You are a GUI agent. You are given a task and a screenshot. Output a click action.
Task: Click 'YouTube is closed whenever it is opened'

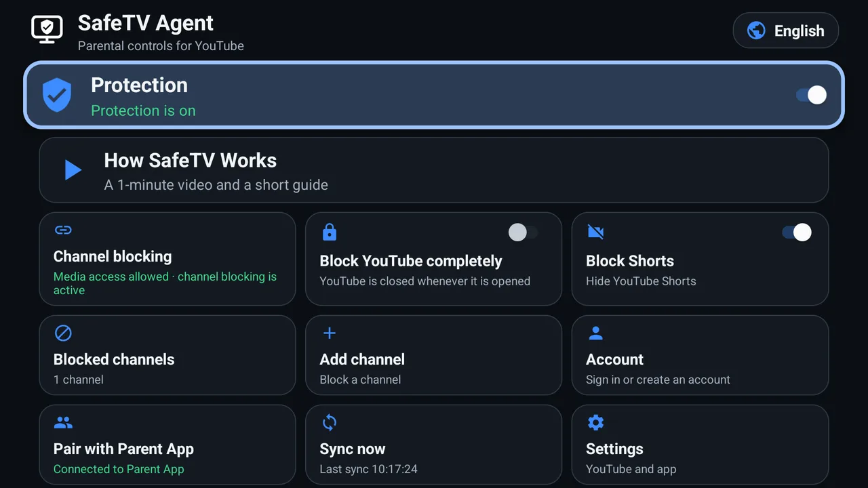tap(425, 281)
